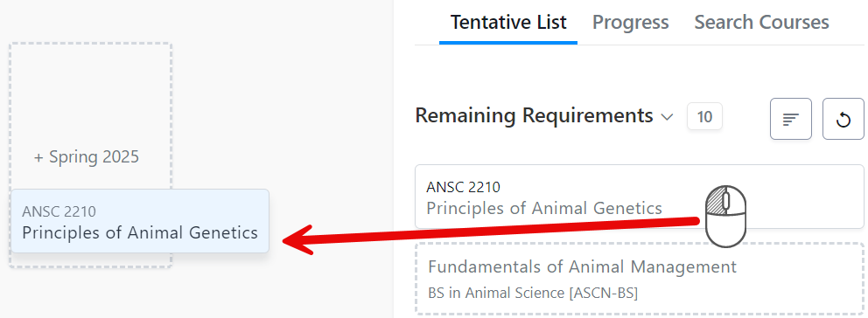The height and width of the screenshot is (318, 868).
Task: Click the blue underline beneath Tentative List
Action: coord(508,43)
